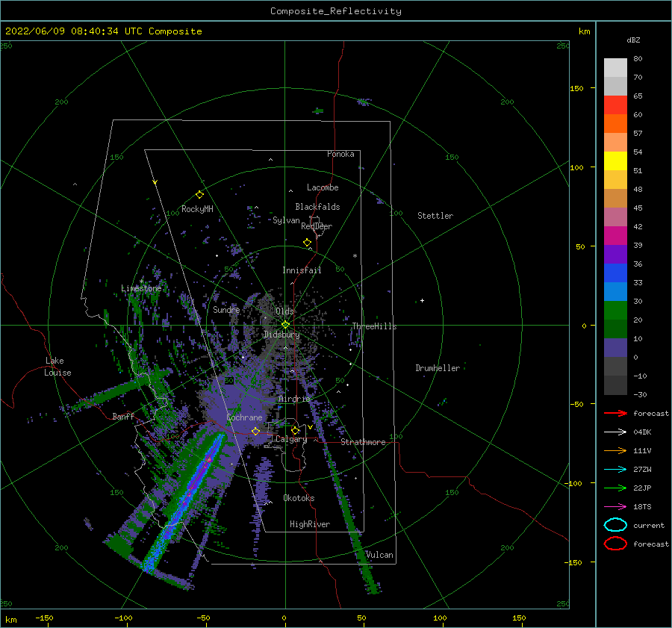Image resolution: width=672 pixels, height=628 pixels.
Task: Click the Cochrane town label
Action: tap(244, 417)
